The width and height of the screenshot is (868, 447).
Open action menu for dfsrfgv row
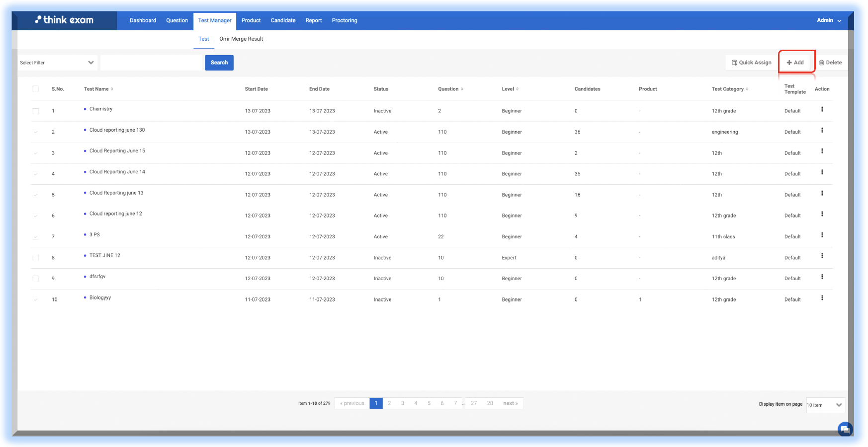pos(822,277)
